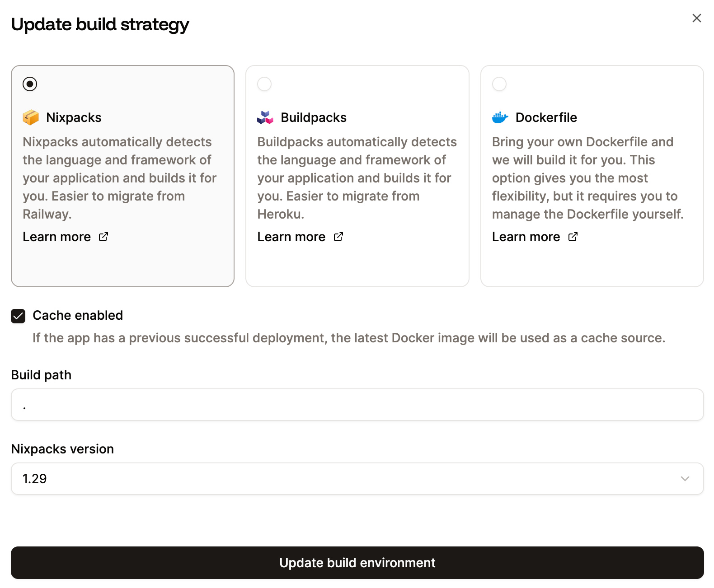Click the Docker whale icon

500,117
